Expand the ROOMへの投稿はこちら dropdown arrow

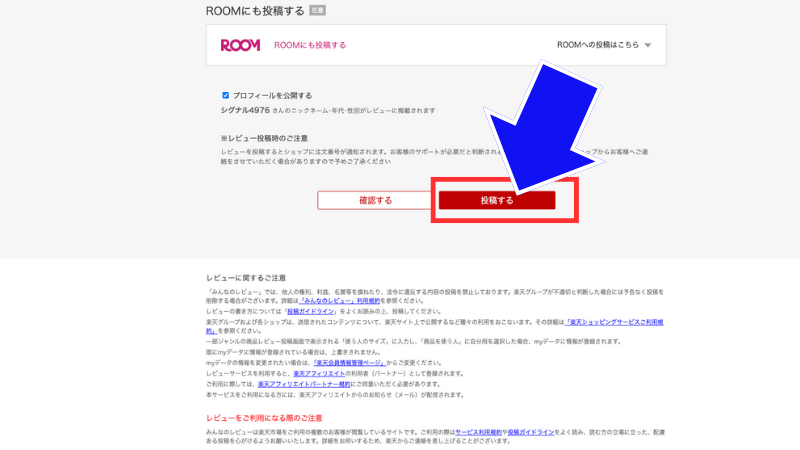pos(647,45)
